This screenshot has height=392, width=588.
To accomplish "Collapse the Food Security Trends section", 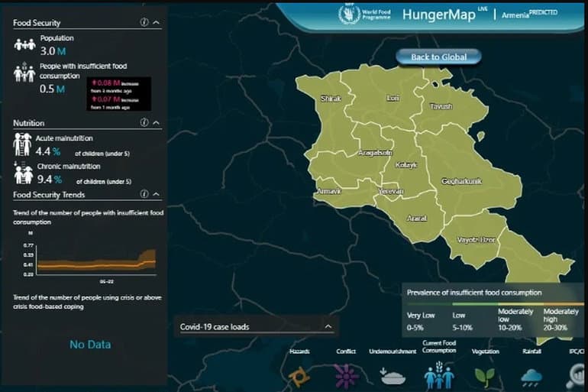I will pos(157,195).
